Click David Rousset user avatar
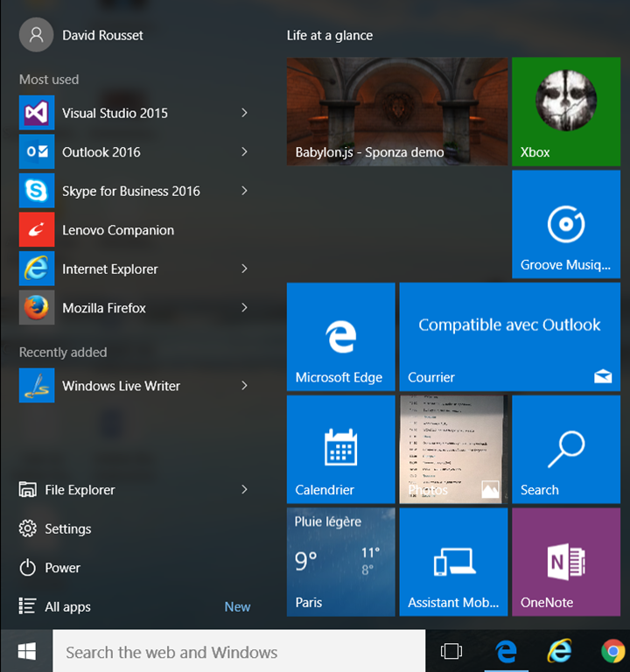Screen dimensions: 630x672 point(37,35)
